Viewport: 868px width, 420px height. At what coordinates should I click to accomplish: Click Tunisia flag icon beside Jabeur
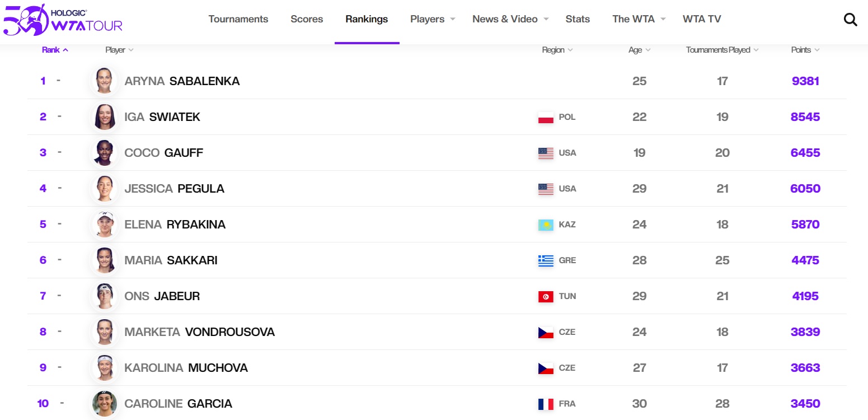pyautogui.click(x=546, y=296)
